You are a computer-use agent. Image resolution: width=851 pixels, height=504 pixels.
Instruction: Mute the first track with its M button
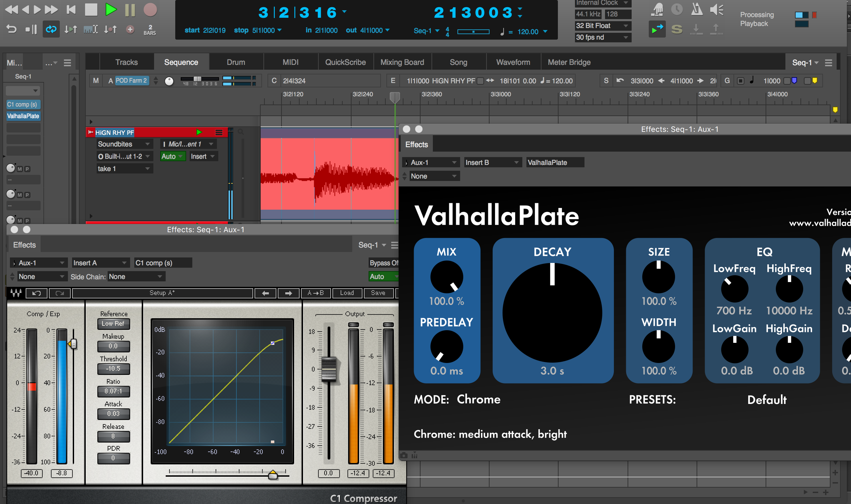[20, 168]
